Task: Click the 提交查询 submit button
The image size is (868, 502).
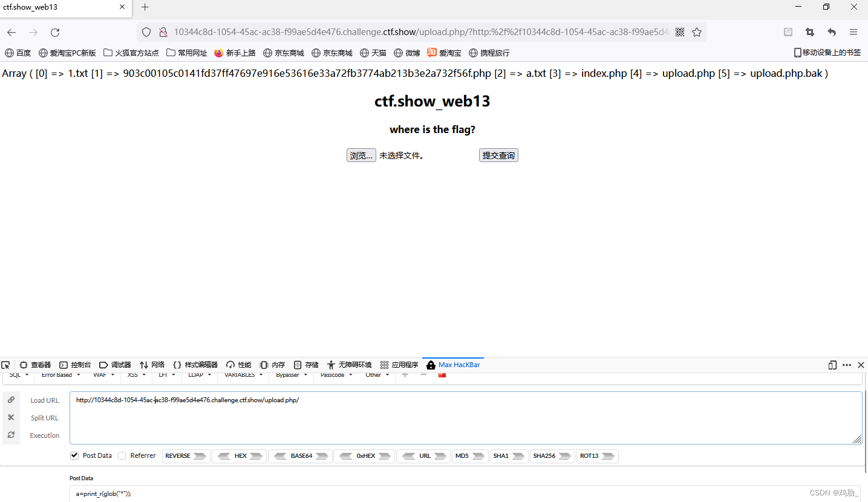Action: pos(498,155)
